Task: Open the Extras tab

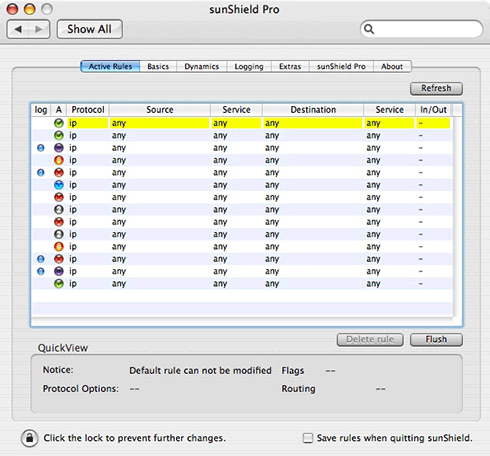Action: click(290, 66)
